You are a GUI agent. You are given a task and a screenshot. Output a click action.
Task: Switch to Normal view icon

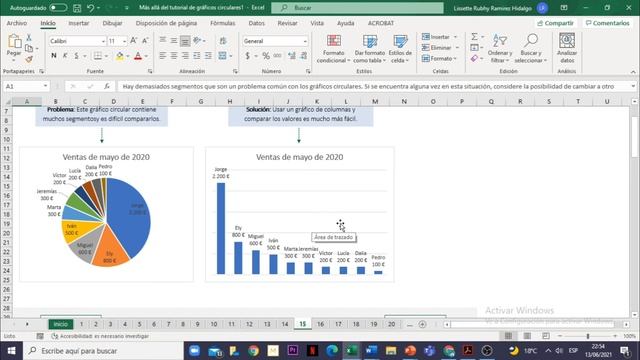[x=508, y=336]
